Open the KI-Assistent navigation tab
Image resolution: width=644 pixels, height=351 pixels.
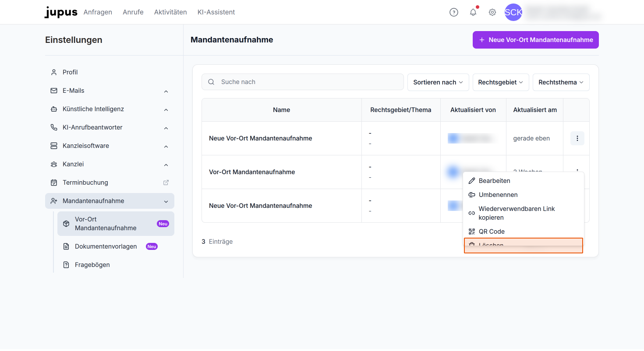point(216,12)
